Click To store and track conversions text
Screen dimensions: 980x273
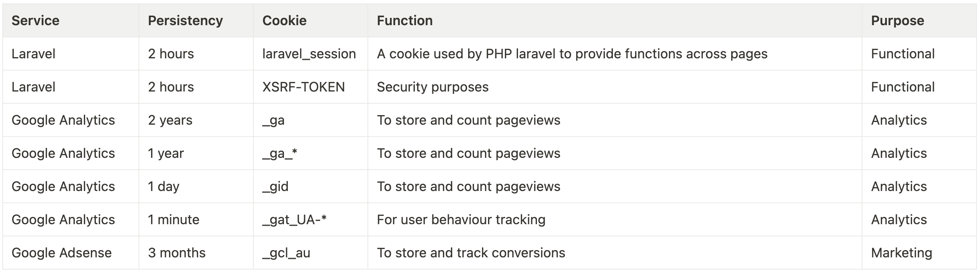point(471,253)
